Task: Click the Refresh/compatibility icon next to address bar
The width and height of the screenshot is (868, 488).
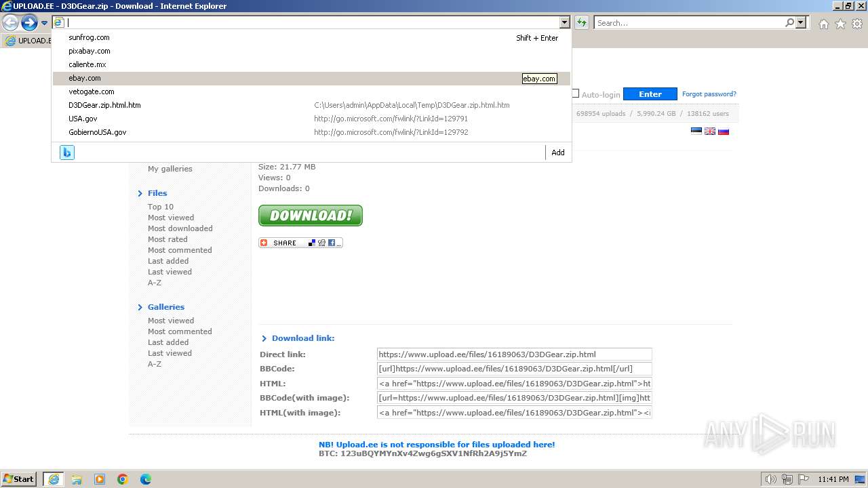Action: 582,23
